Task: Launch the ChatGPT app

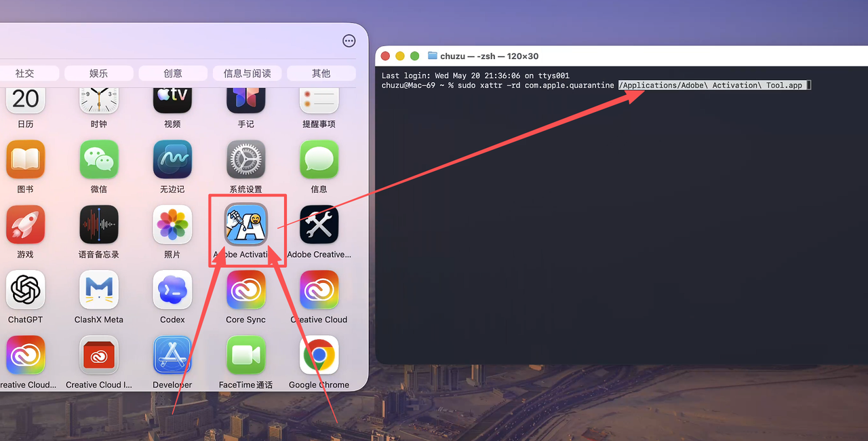Action: click(x=26, y=290)
